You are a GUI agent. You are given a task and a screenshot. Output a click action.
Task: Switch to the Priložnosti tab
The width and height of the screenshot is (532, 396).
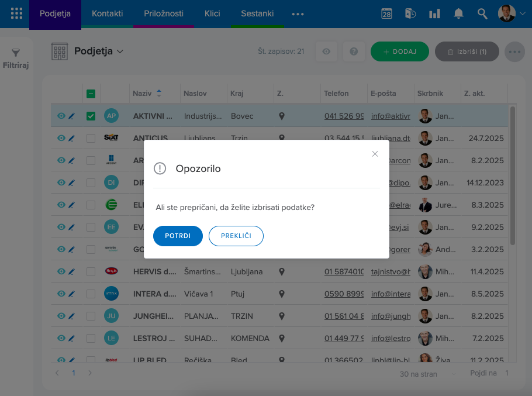(x=164, y=13)
